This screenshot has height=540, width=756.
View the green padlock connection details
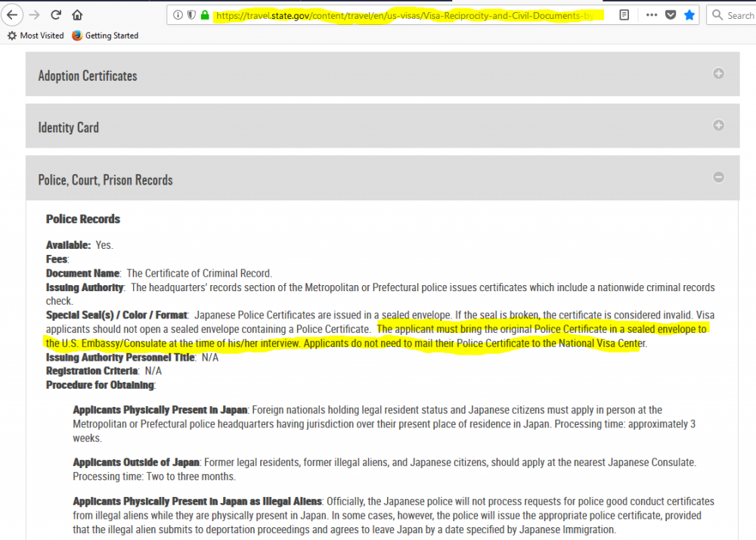(x=205, y=15)
